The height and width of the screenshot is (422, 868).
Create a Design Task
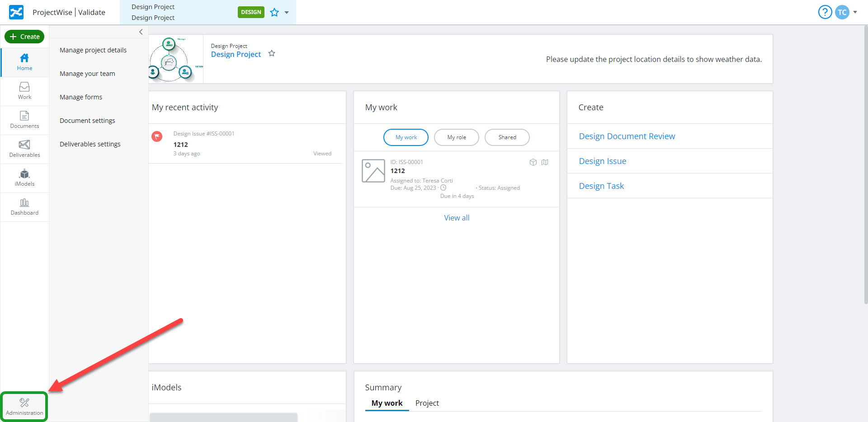tap(601, 186)
